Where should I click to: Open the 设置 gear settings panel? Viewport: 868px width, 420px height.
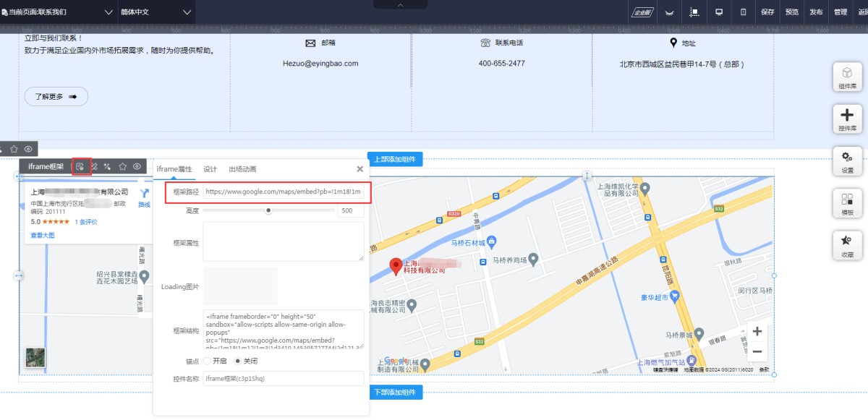(x=847, y=161)
